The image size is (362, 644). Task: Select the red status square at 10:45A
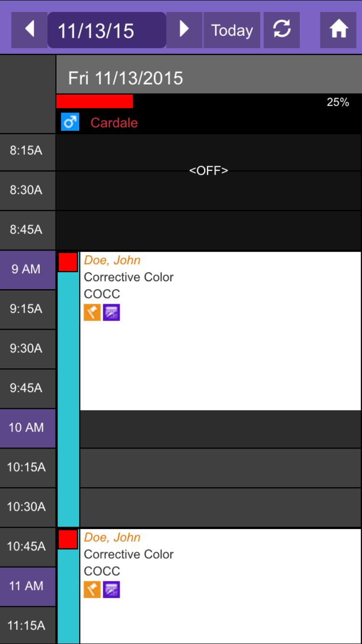point(68,539)
